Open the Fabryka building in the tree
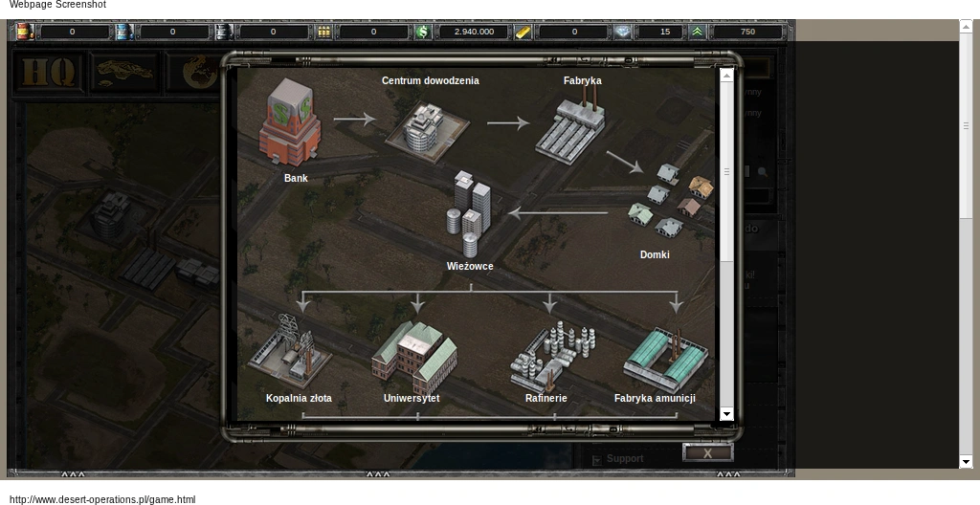The image size is (980, 505). point(570,125)
